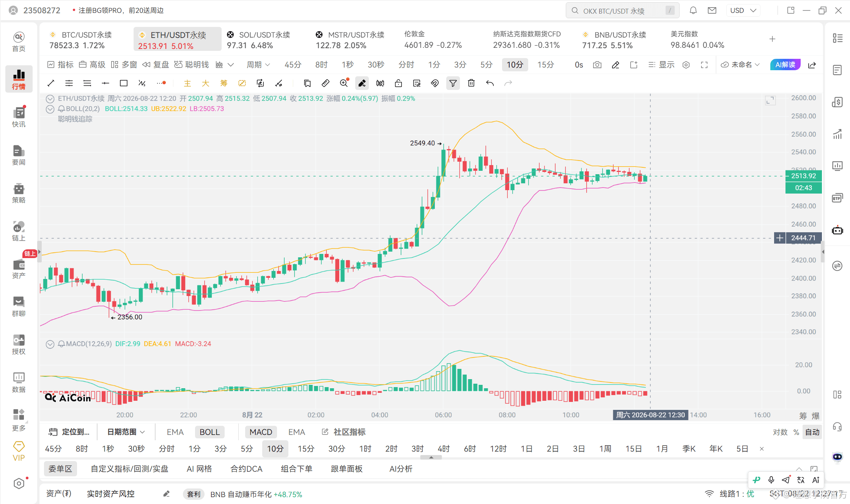Toggle visibility of ETH/USDT永续 main series
Image resolution: width=850 pixels, height=504 pixels.
pyautogui.click(x=50, y=99)
